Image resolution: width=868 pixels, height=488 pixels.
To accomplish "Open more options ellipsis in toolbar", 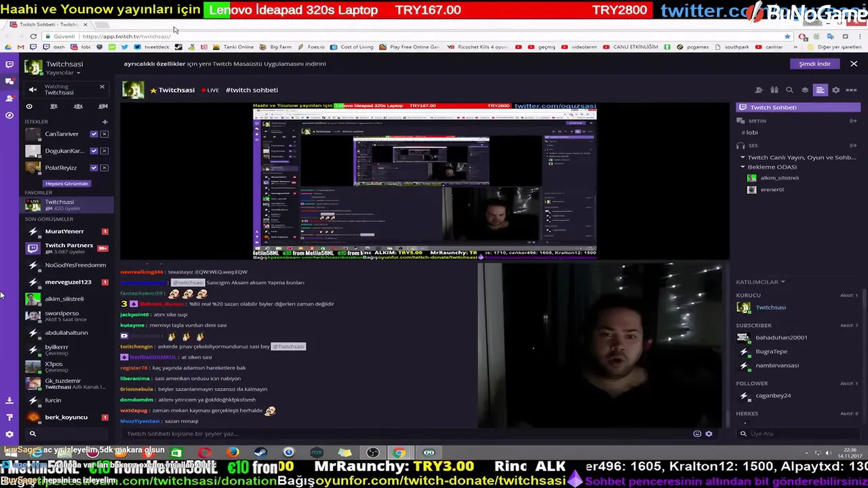I will [852, 90].
